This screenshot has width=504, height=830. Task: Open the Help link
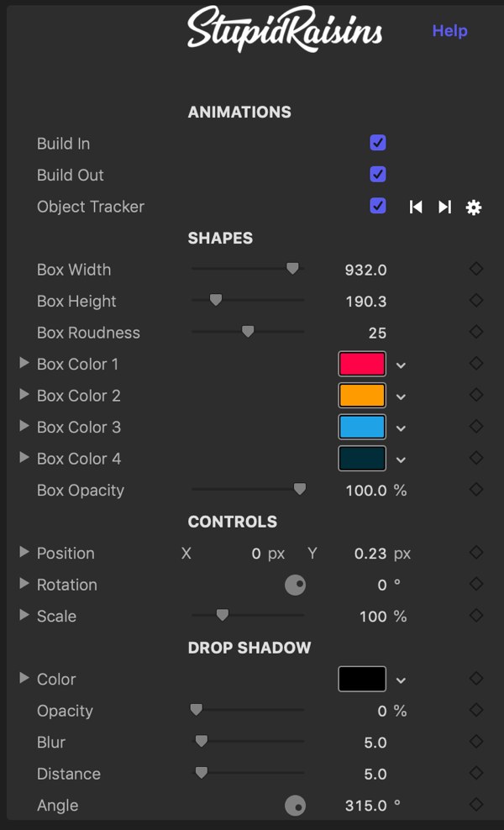(449, 31)
